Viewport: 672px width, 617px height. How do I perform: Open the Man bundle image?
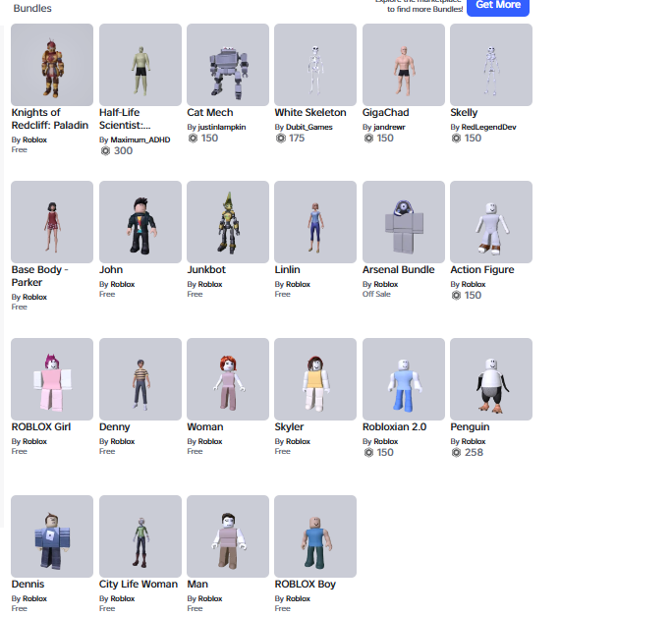pos(228,536)
